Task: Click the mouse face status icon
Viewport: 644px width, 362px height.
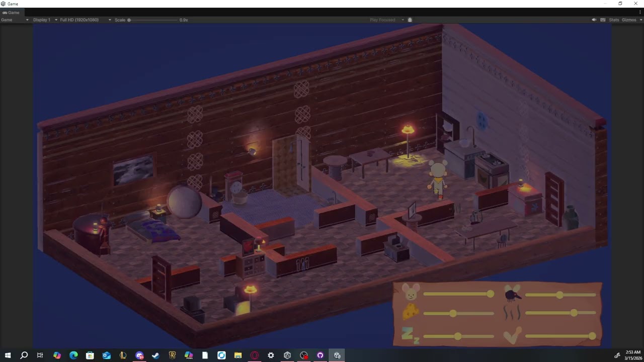Action: [411, 292]
